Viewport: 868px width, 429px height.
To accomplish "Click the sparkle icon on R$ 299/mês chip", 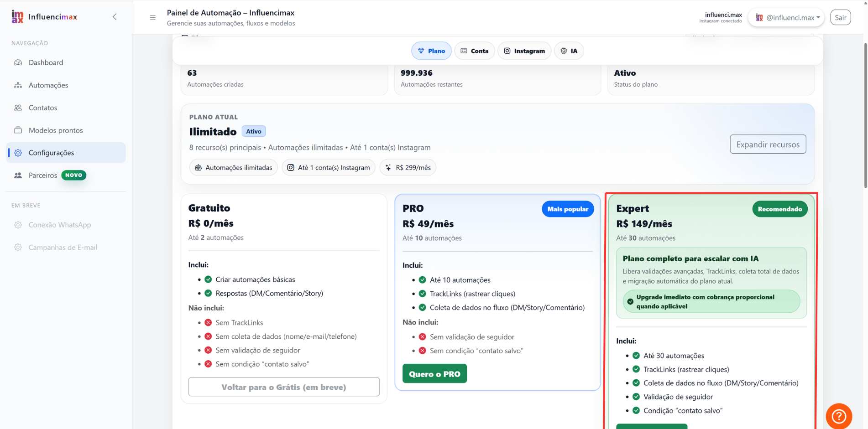I will point(388,167).
